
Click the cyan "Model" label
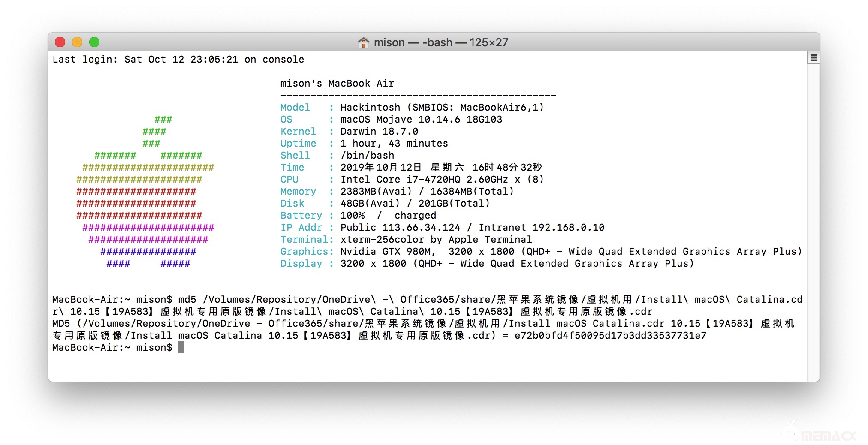[295, 107]
